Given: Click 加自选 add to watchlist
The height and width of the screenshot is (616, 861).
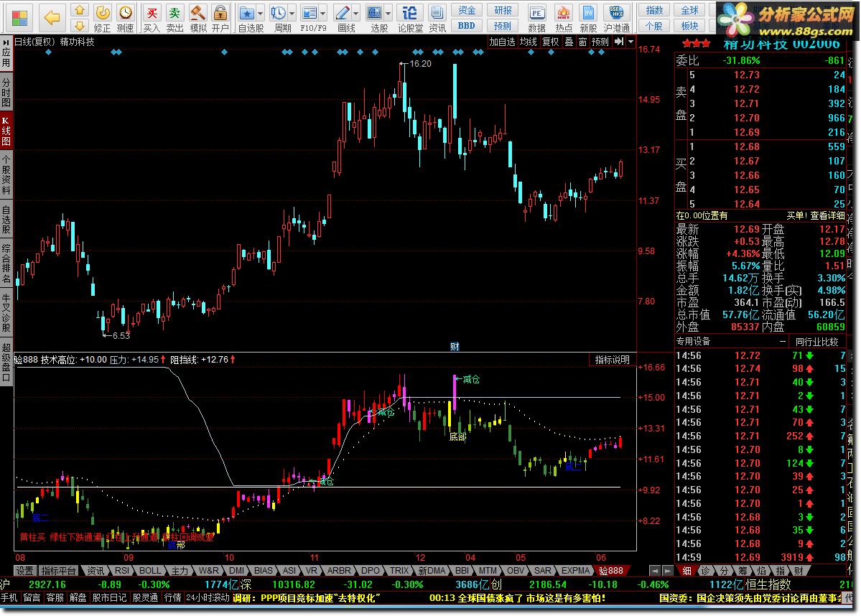Looking at the screenshot, I should point(503,42).
